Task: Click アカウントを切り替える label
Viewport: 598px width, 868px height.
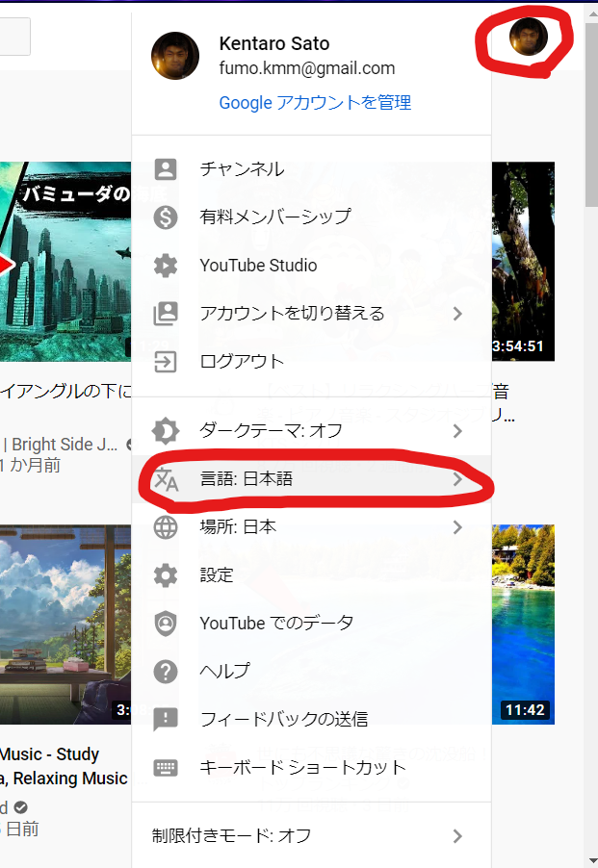Action: pos(293,314)
